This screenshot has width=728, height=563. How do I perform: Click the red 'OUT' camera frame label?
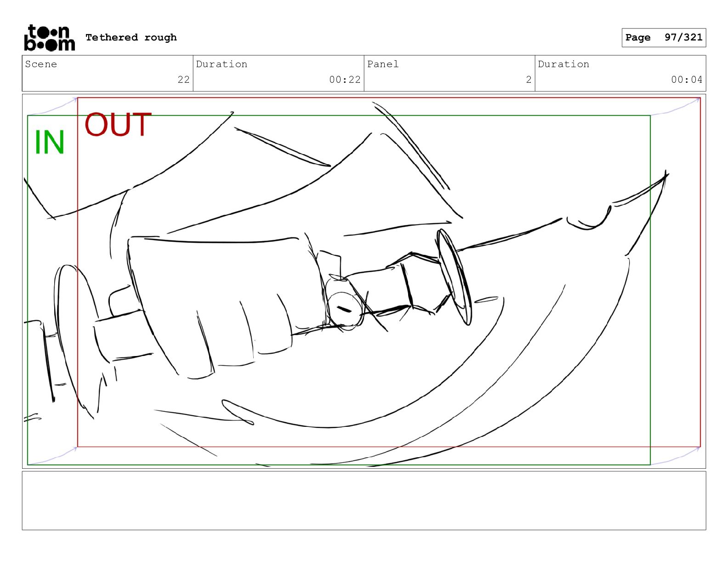click(118, 125)
